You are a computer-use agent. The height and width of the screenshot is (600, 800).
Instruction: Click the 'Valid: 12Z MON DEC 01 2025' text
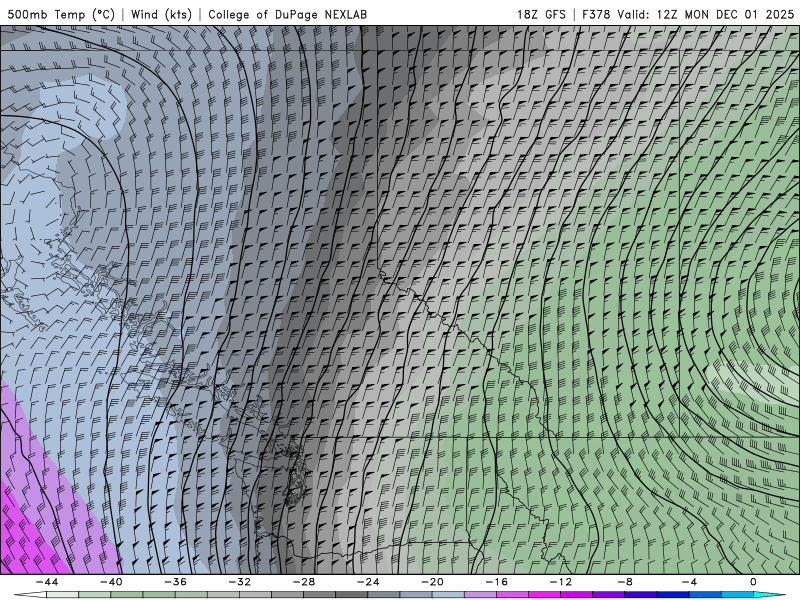pos(706,15)
